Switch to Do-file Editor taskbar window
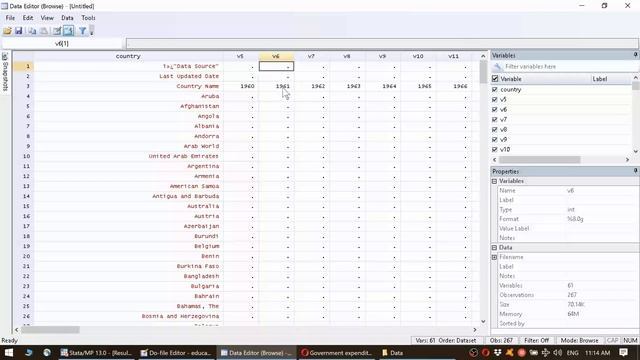 click(x=176, y=353)
